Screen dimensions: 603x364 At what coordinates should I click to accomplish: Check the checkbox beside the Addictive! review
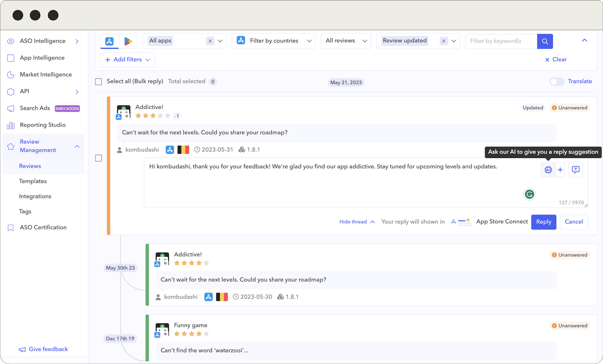98,158
